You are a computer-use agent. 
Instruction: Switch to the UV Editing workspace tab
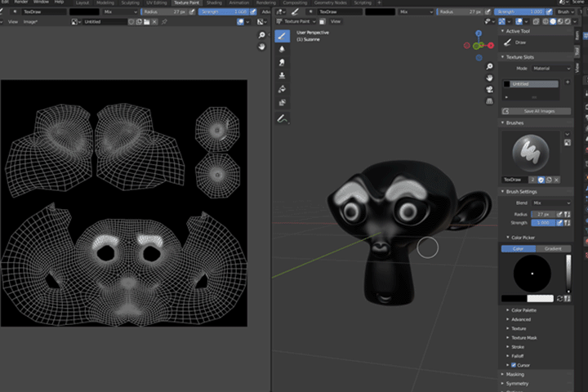[x=156, y=2]
